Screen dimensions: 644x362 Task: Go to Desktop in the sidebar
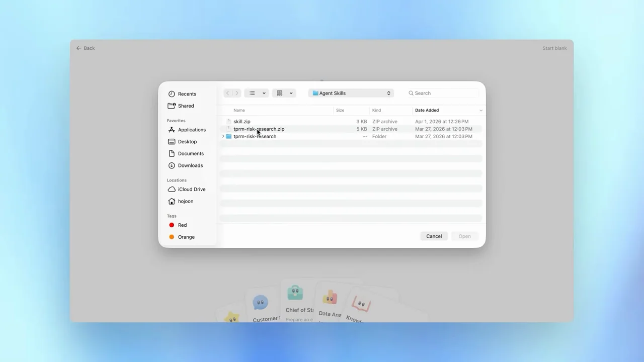coord(183,142)
